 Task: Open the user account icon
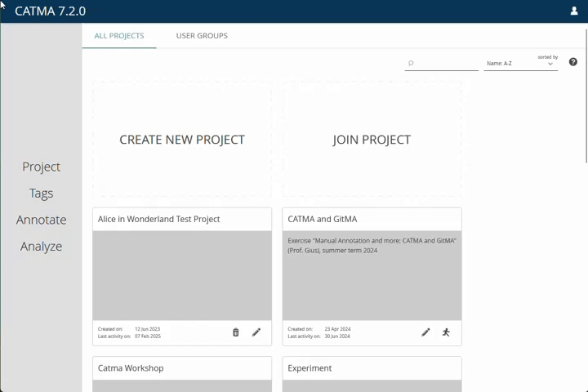click(x=574, y=11)
